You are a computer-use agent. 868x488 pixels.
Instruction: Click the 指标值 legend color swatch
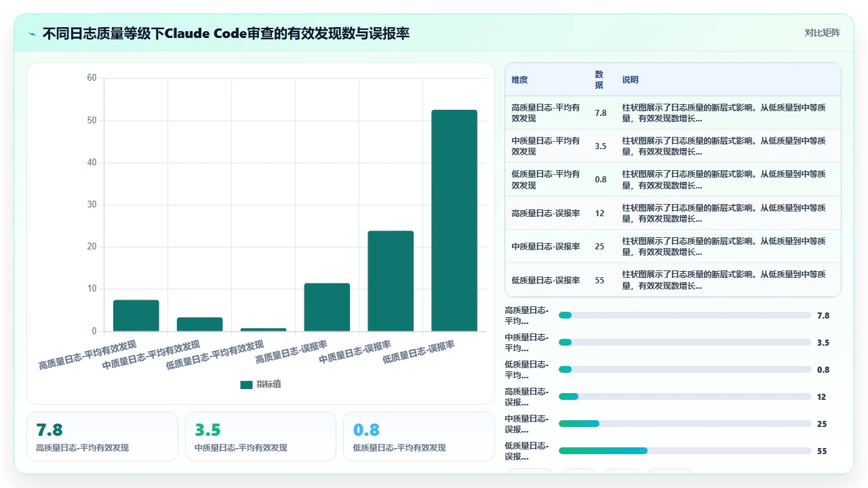246,384
